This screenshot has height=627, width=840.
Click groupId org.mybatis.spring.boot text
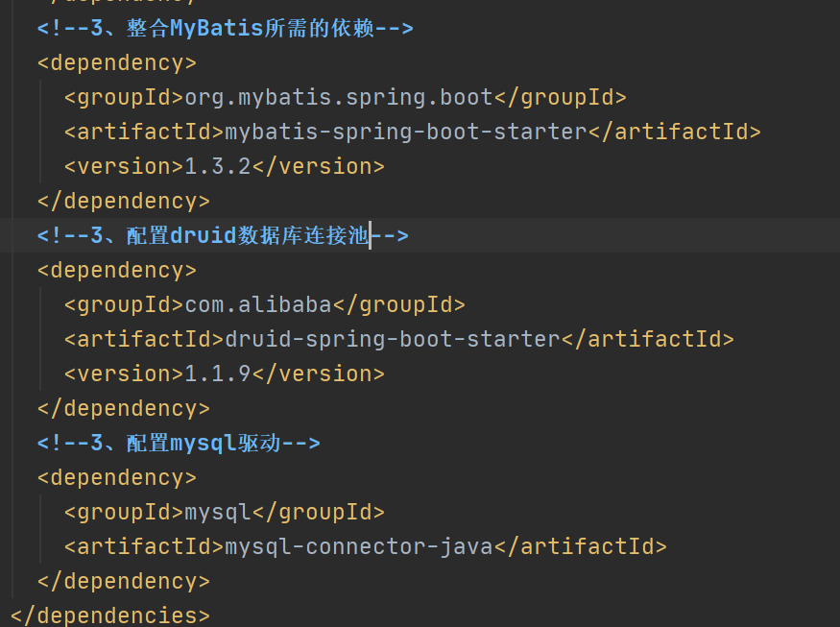click(x=339, y=98)
